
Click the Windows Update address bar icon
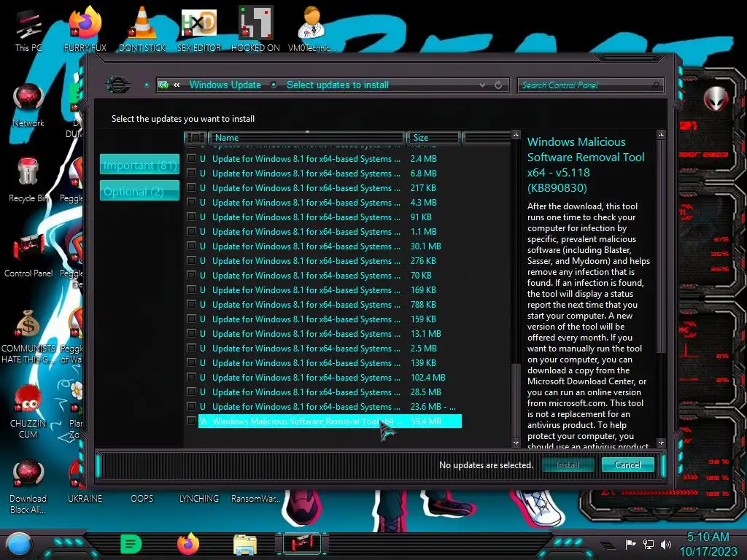[x=164, y=85]
